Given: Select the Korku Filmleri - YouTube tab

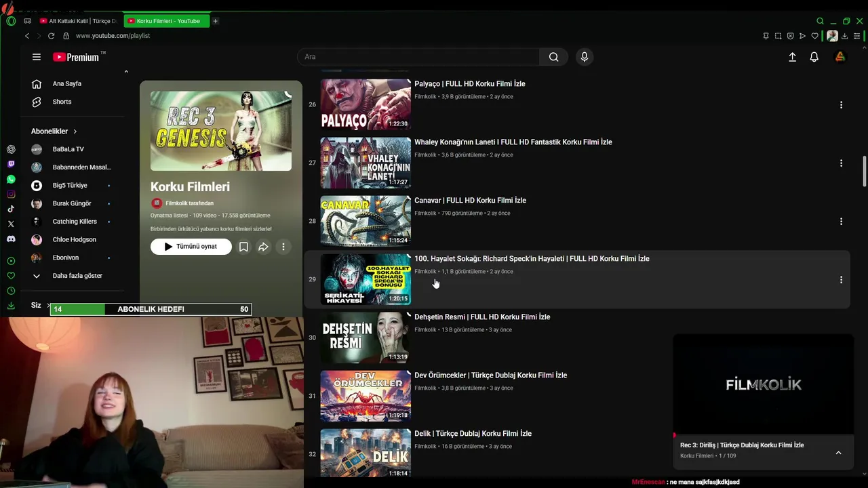Looking at the screenshot, I should 167,21.
